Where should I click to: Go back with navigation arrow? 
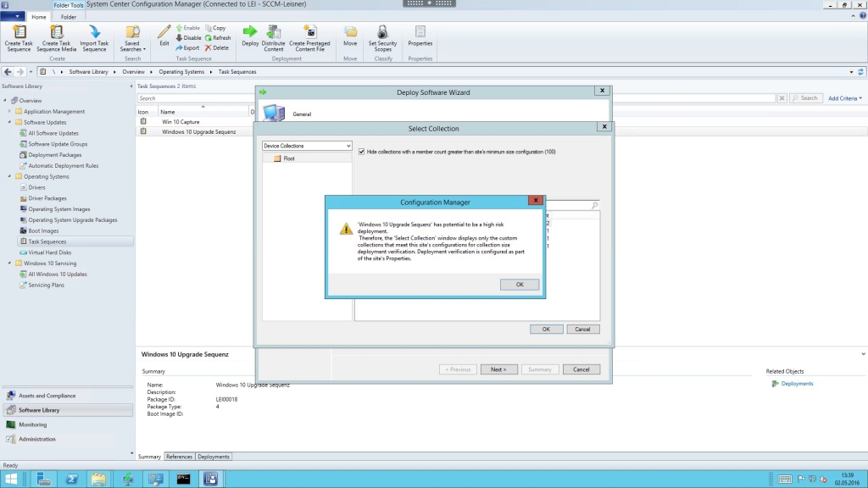coord(8,72)
